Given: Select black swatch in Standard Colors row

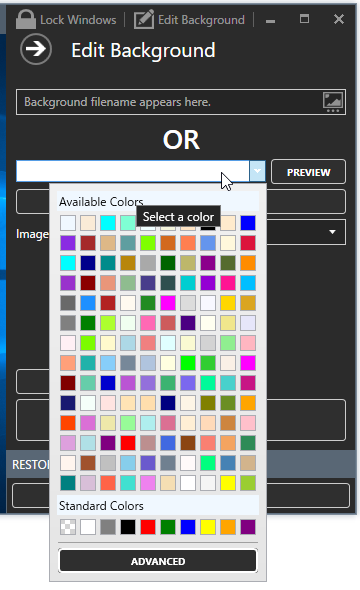Looking at the screenshot, I should (x=128, y=527).
